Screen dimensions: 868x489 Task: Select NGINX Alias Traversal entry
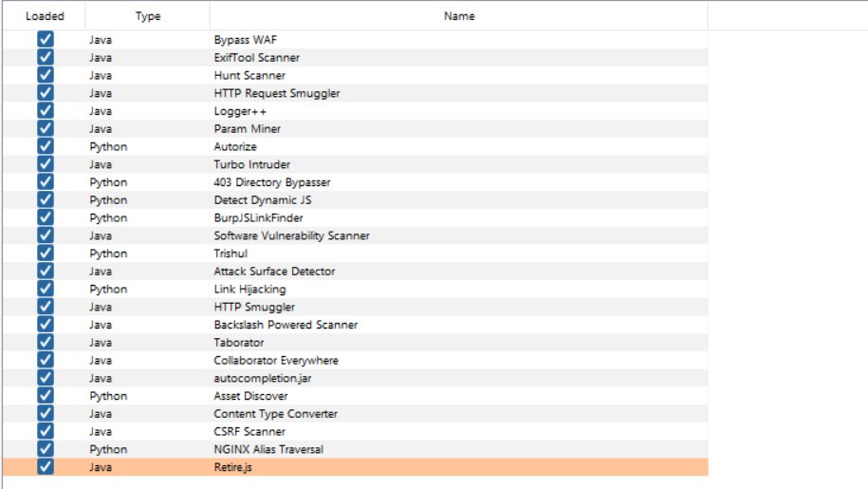click(268, 449)
